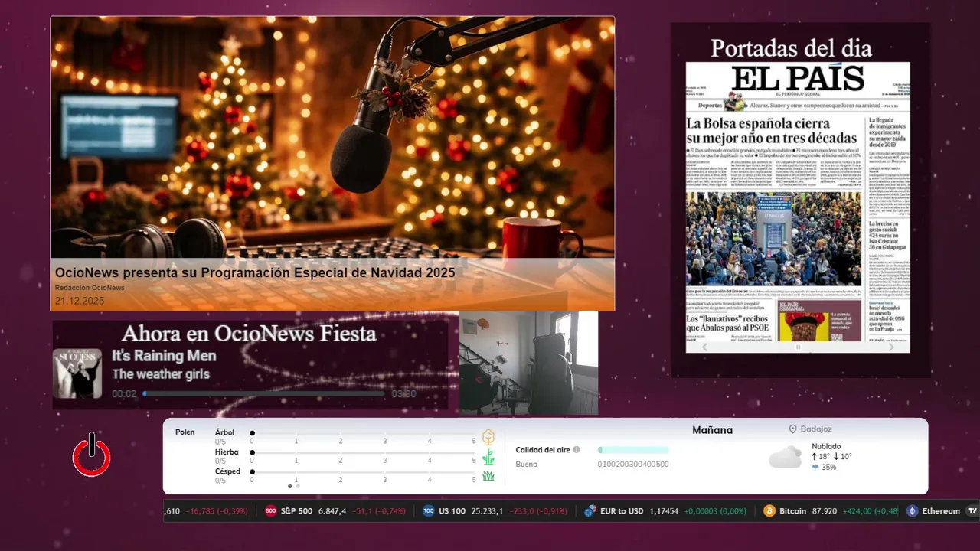This screenshot has height=551, width=980.
Task: Click the Bitcoin ticker name
Action: [793, 511]
